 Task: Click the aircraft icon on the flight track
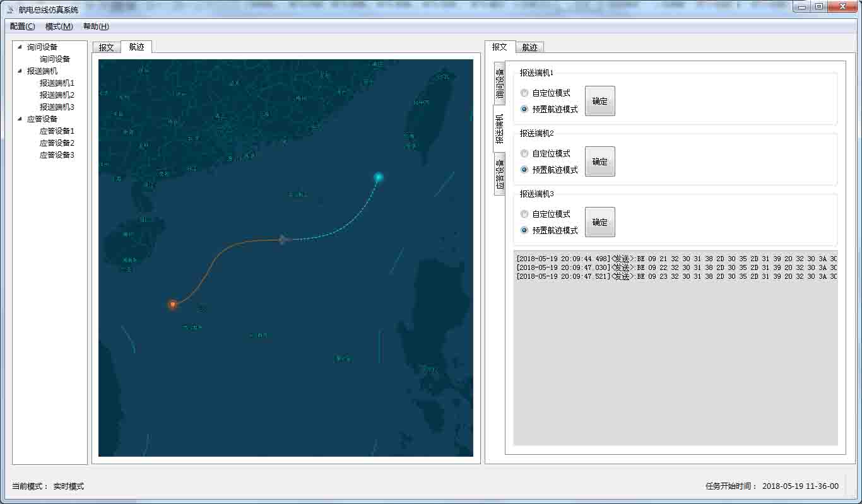click(283, 239)
